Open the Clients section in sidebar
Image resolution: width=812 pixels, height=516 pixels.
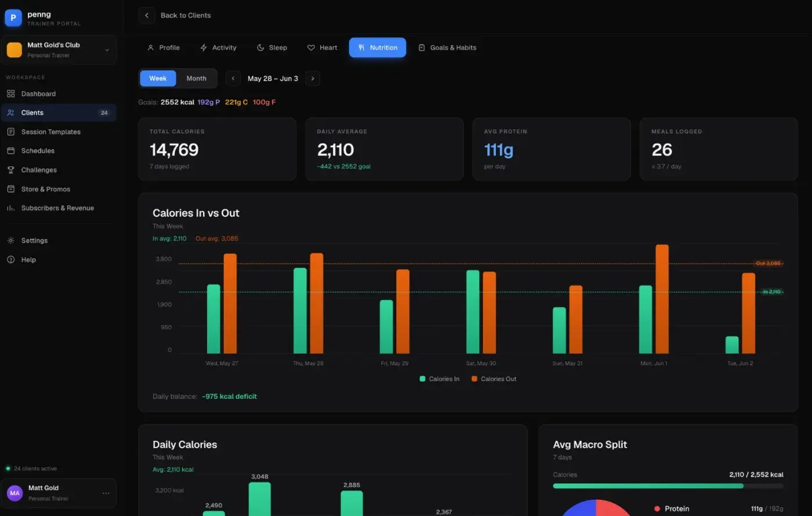click(59, 112)
